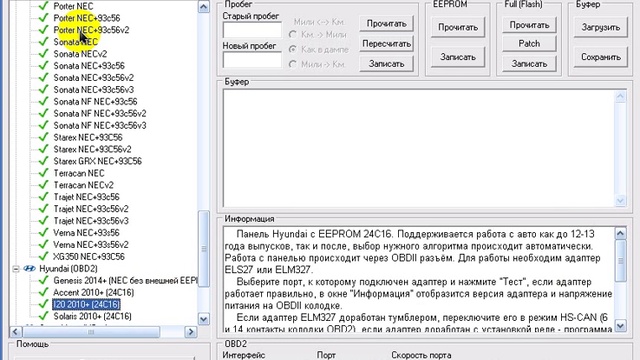Click the 'Пересчитать' button
Viewport: 640px width, 360px height.
(x=386, y=44)
